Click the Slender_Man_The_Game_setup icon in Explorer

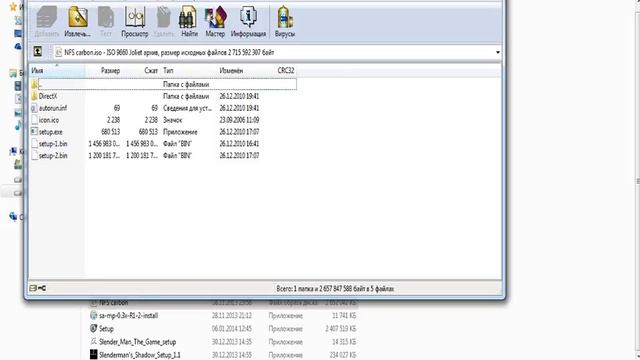93,341
